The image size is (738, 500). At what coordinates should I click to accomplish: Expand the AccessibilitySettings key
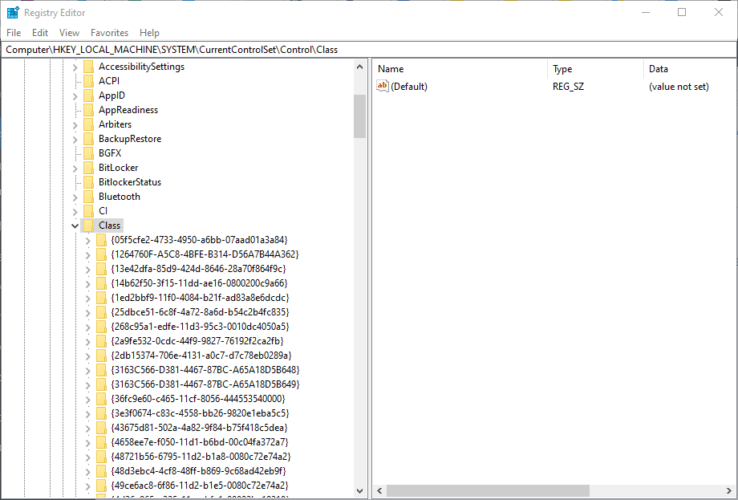[75, 67]
